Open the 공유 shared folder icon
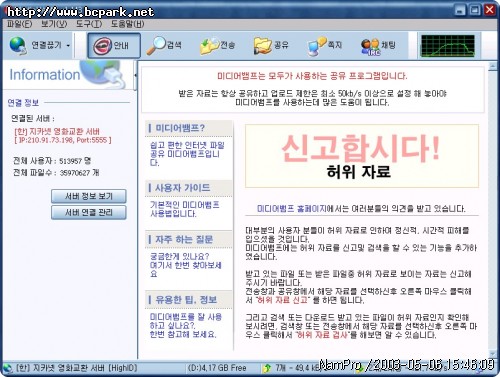The image size is (500, 377). point(263,46)
